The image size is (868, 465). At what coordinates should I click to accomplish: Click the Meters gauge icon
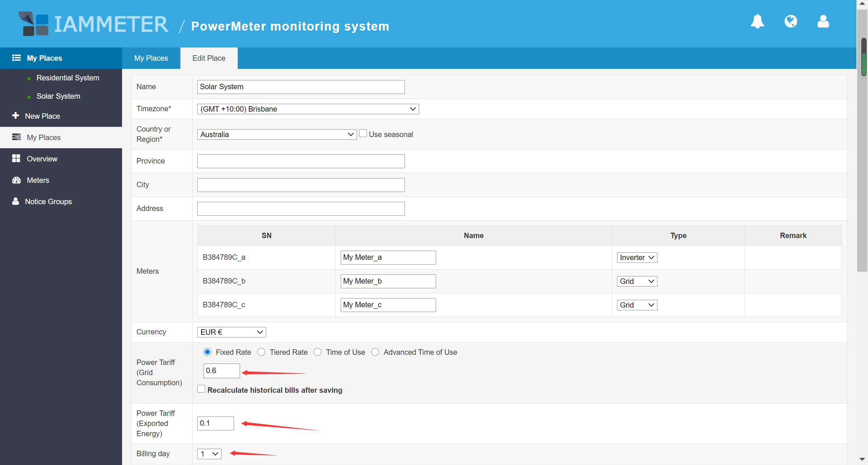coord(16,180)
